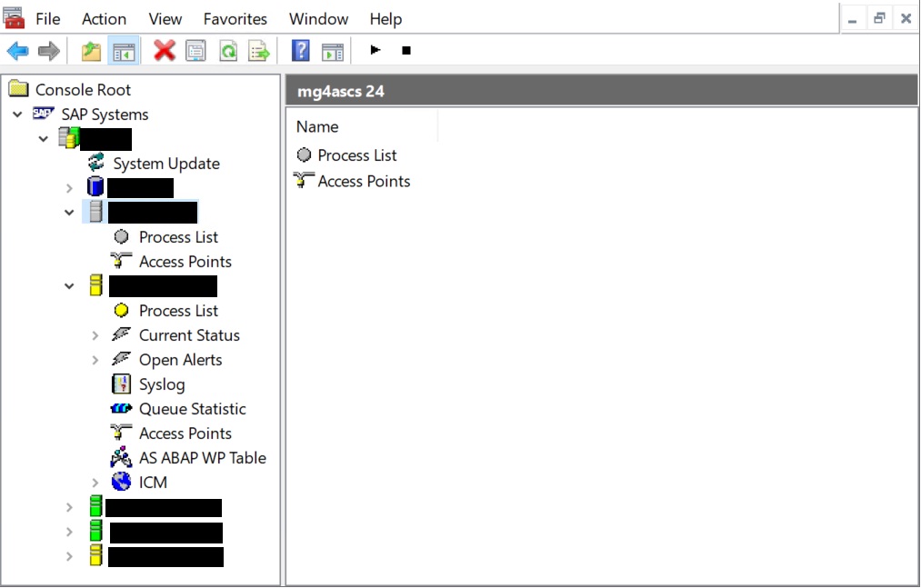Expand the Open Alerts node
921x588 pixels.
coord(95,360)
